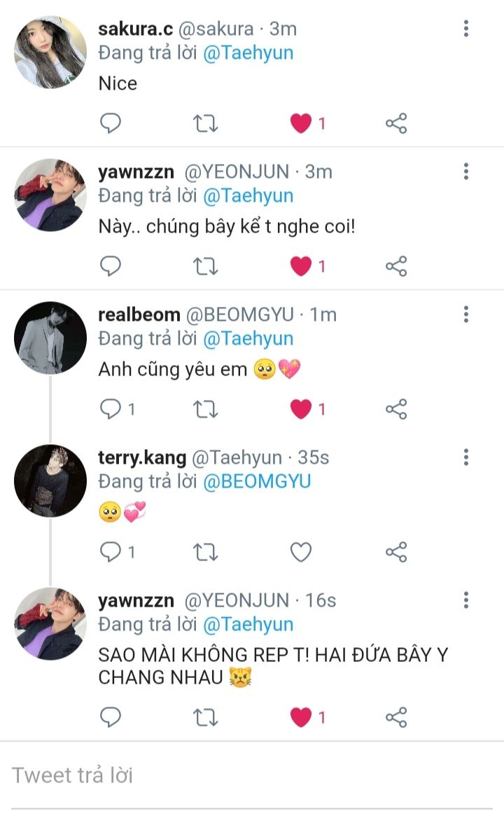Open @Taehyun mention in sakura.c's reply
Image resolution: width=504 pixels, height=814 pixels.
[x=248, y=53]
